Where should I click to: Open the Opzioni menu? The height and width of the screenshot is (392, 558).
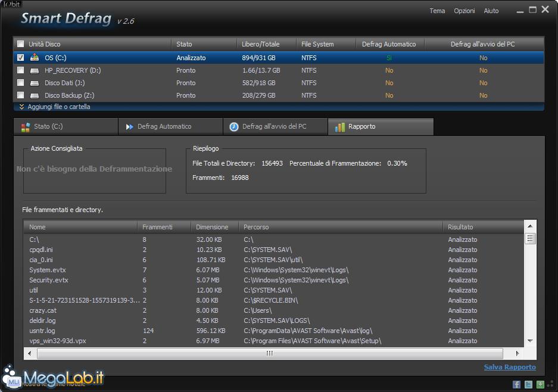tap(465, 11)
